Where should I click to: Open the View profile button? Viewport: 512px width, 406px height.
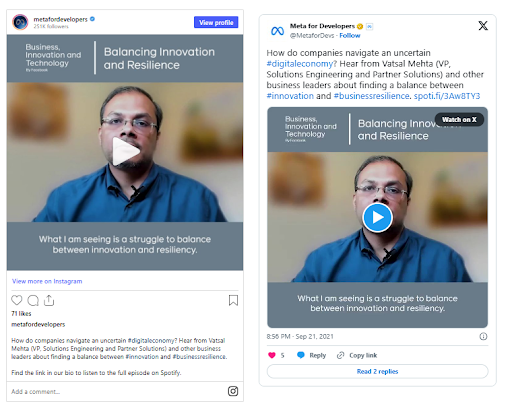pos(216,22)
